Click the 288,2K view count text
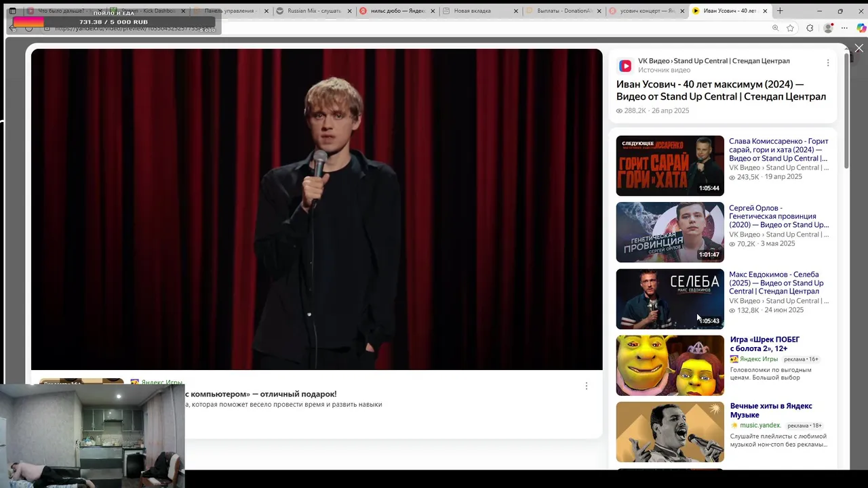This screenshot has height=488, width=868. (635, 110)
